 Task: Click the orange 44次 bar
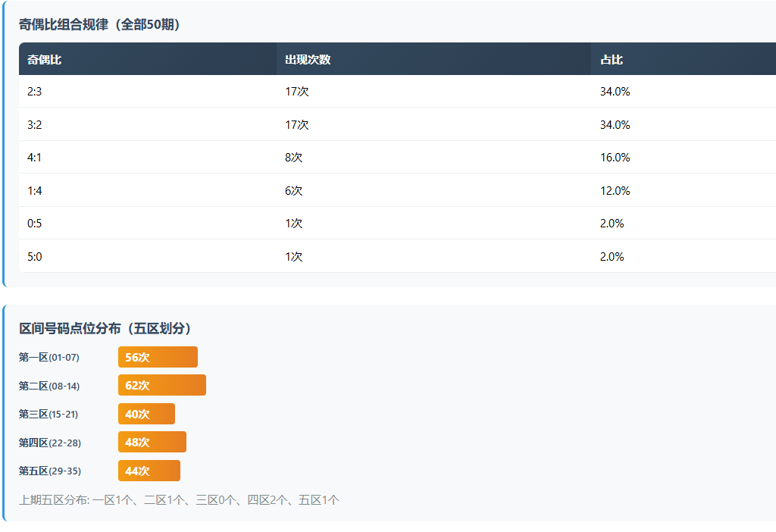(x=149, y=471)
